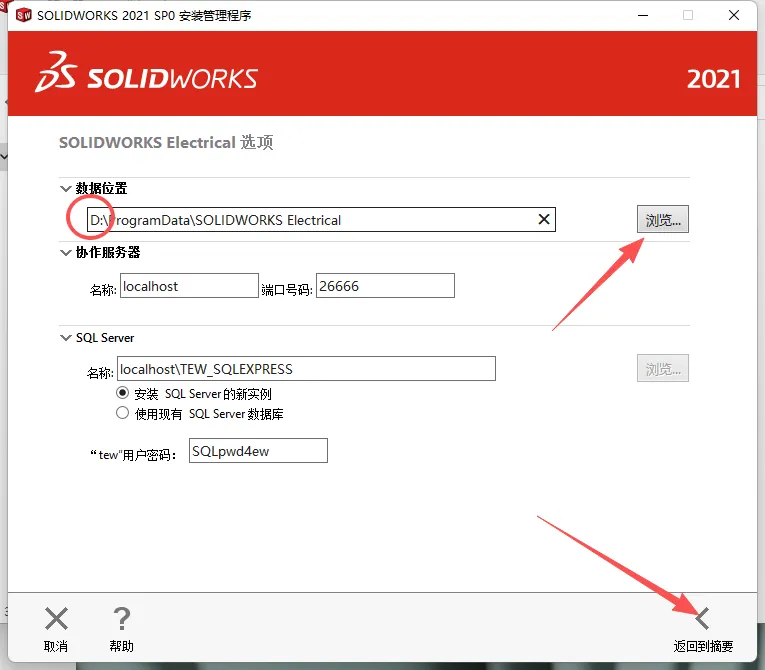Viewport: 765px width, 670px height.
Task: Click the 2021 text in the banner
Action: pos(713,79)
